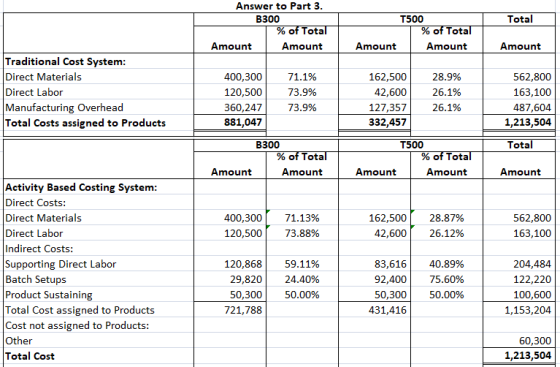Click the 26.12% ABC percentage cell
This screenshot has width=560, height=367.
click(447, 233)
